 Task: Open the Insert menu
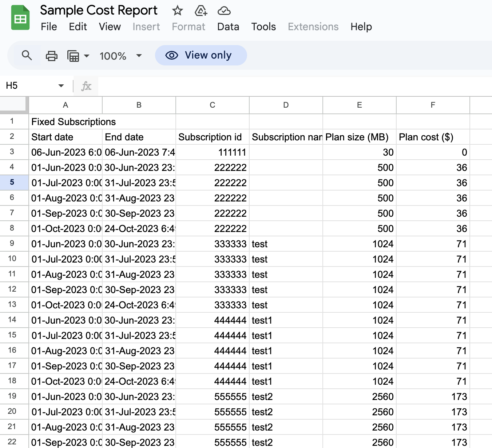click(146, 27)
